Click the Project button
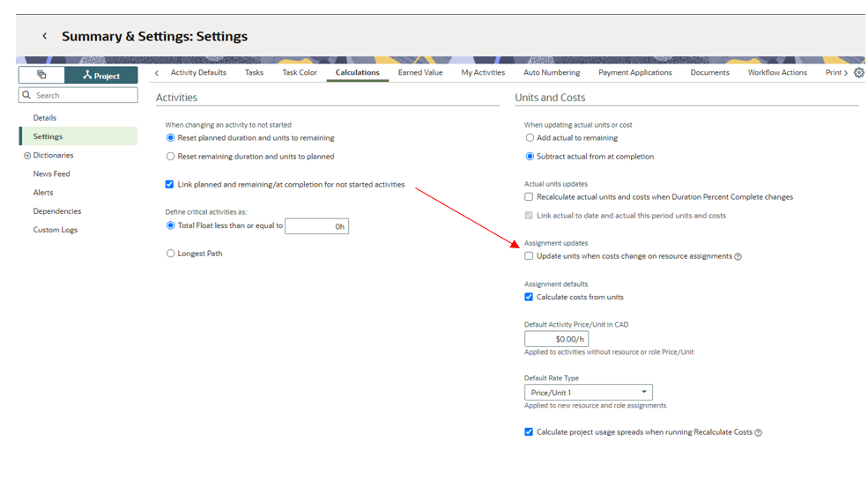 coord(101,76)
